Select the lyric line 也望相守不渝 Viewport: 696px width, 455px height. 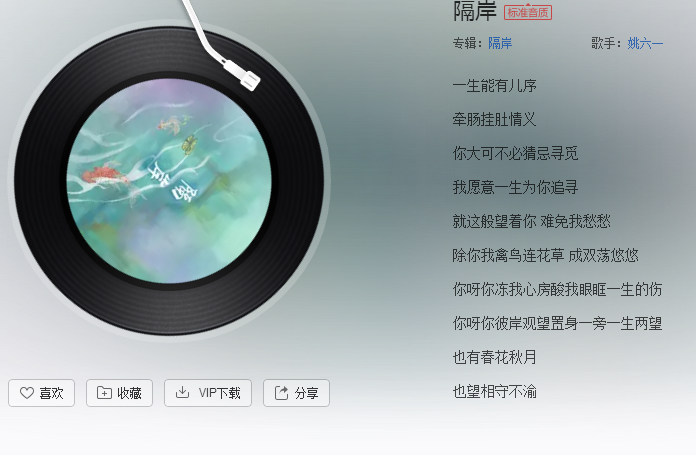[494, 392]
